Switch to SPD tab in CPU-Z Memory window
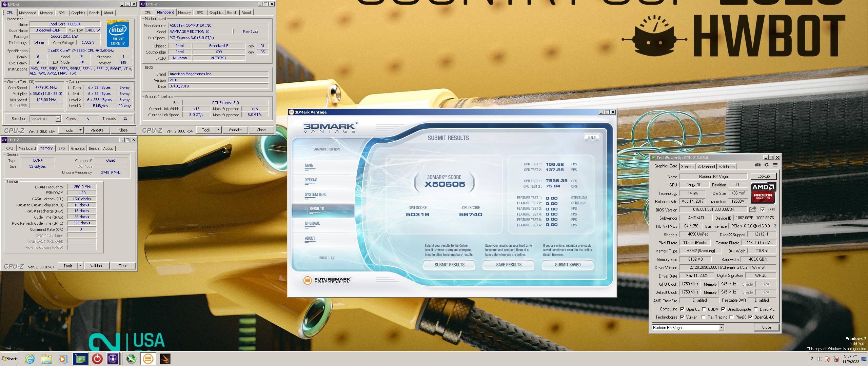Screen dimensions: 868x366 [x=61, y=148]
